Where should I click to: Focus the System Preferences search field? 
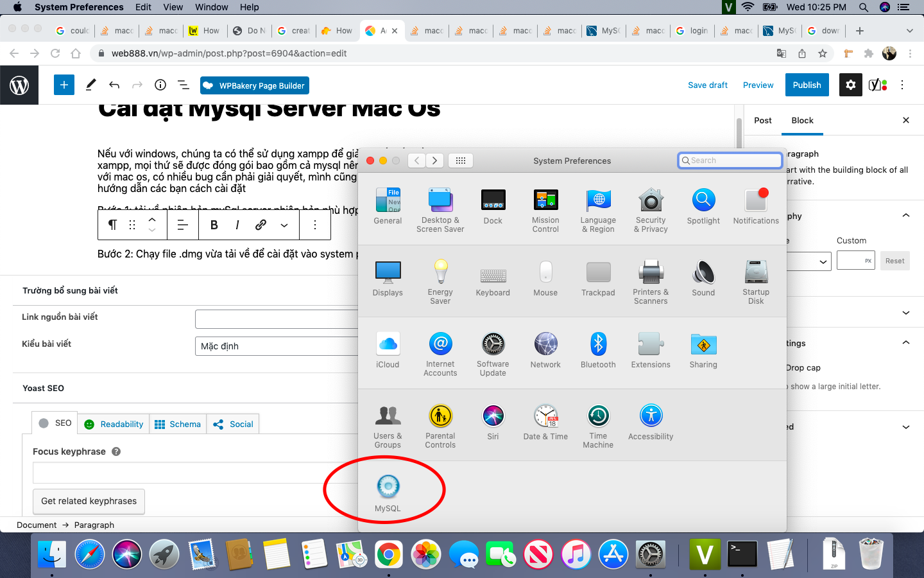point(730,161)
